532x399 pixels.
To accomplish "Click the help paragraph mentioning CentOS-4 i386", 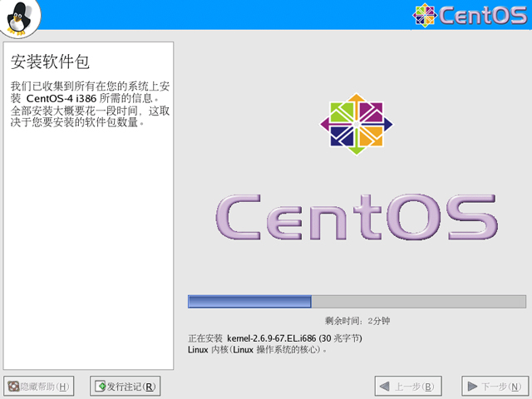I will tap(88, 104).
